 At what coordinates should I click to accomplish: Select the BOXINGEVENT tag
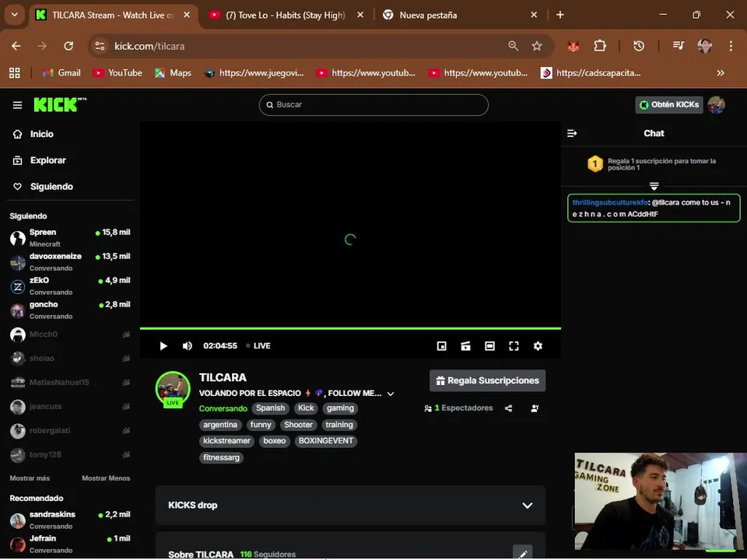[326, 441]
